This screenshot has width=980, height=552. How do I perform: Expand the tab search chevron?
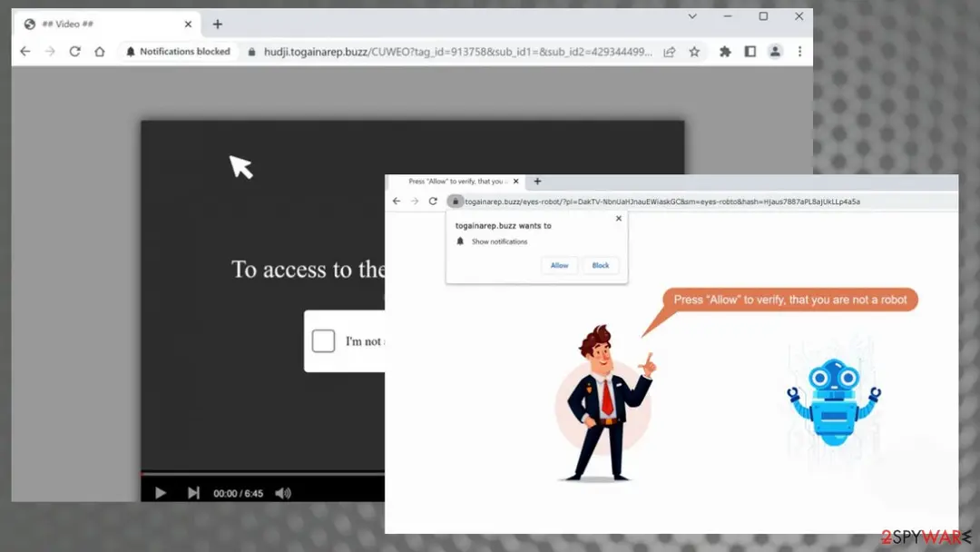click(691, 17)
